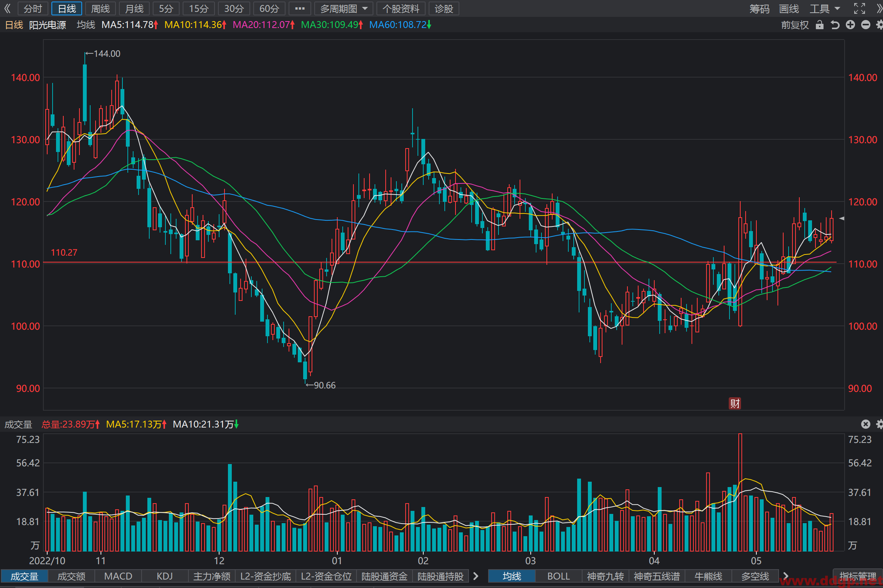This screenshot has height=588, width=883.
Task: Collapse left panel with double chevron
Action: [x=7, y=8]
